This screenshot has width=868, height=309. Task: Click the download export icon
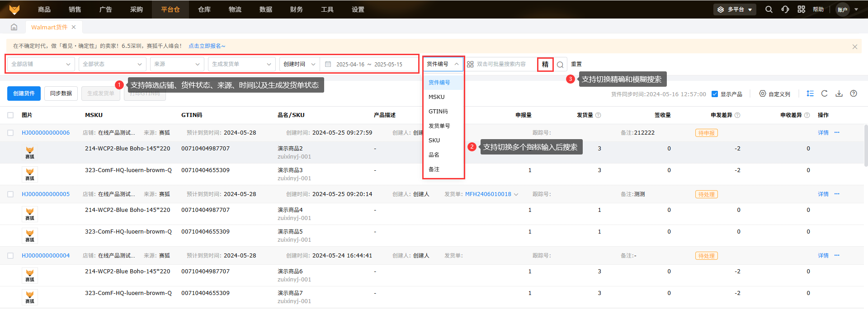(839, 94)
